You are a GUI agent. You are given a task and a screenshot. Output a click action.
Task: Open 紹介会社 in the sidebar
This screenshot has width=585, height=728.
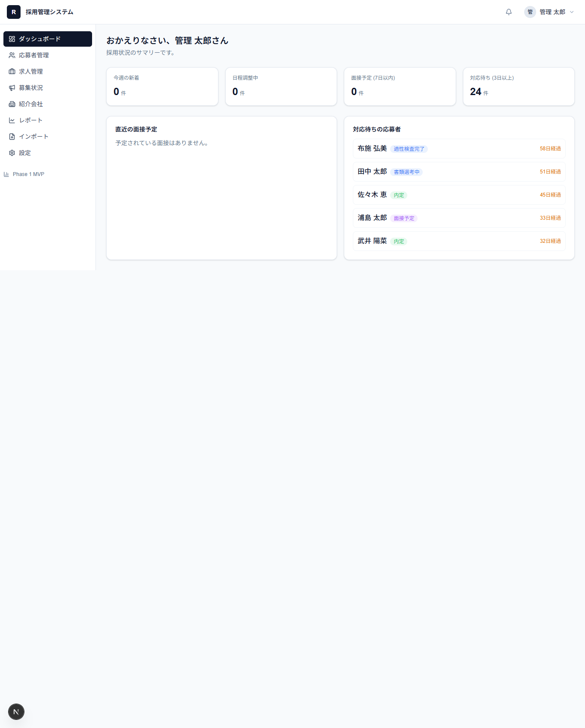pyautogui.click(x=48, y=104)
